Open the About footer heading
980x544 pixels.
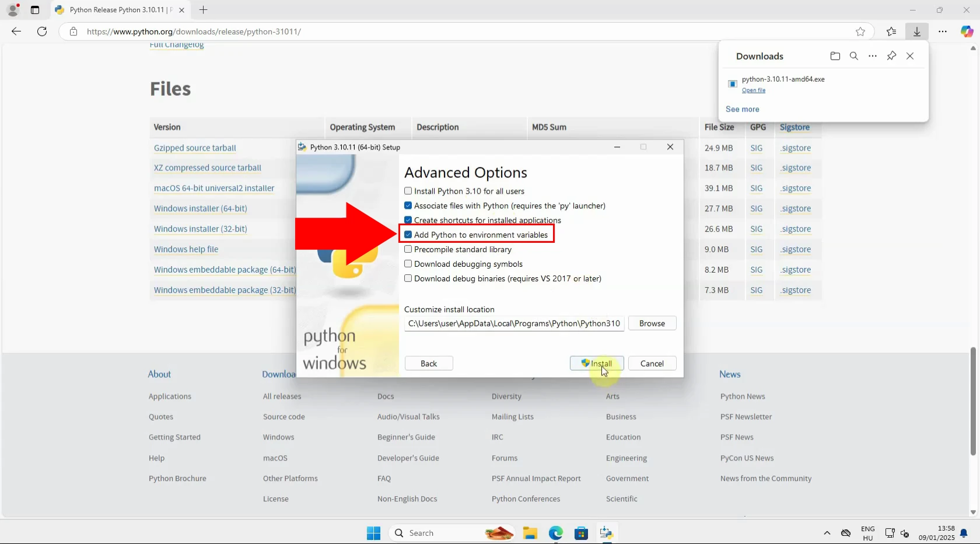click(159, 374)
